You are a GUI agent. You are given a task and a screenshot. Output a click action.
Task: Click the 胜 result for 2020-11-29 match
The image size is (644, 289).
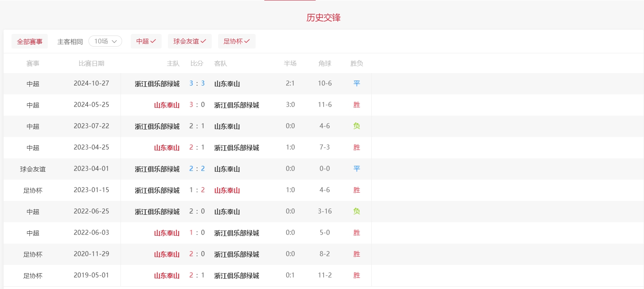pyautogui.click(x=356, y=254)
